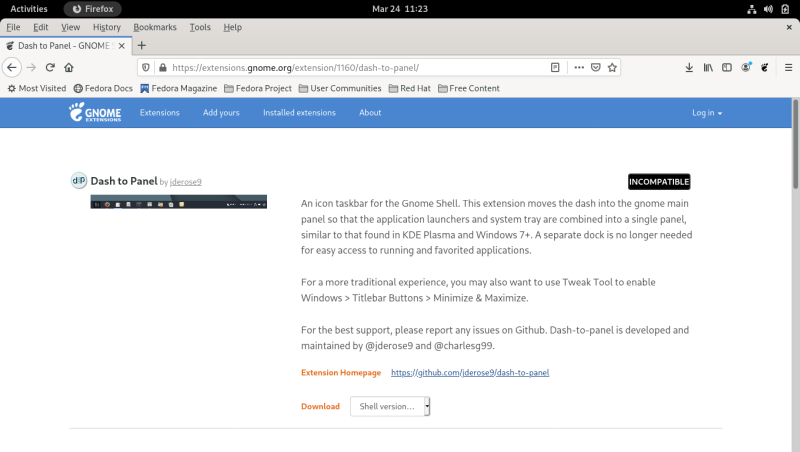
Task: Reload the current page
Action: coord(50,67)
